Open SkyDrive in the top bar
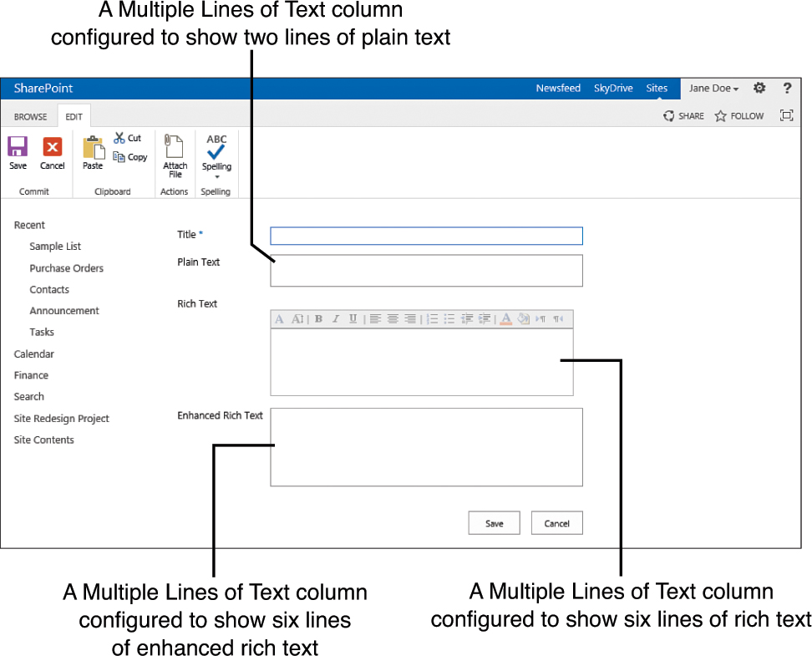The height and width of the screenshot is (656, 812). [613, 88]
